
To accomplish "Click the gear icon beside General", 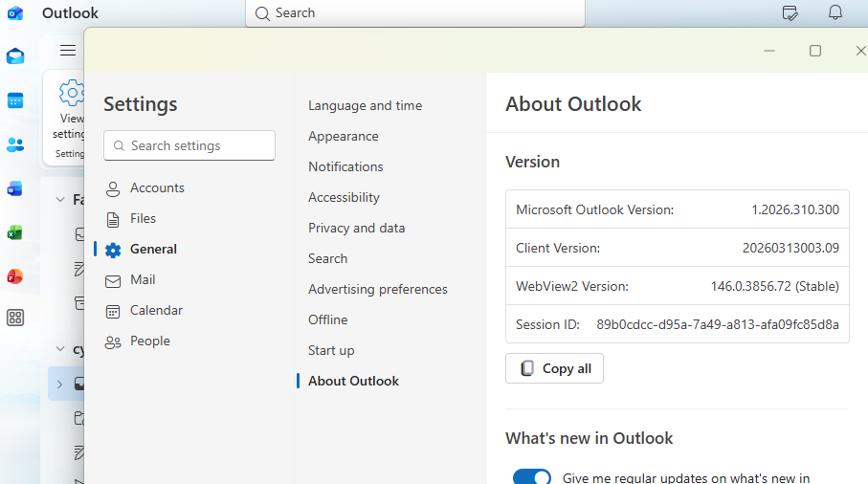I will click(113, 250).
